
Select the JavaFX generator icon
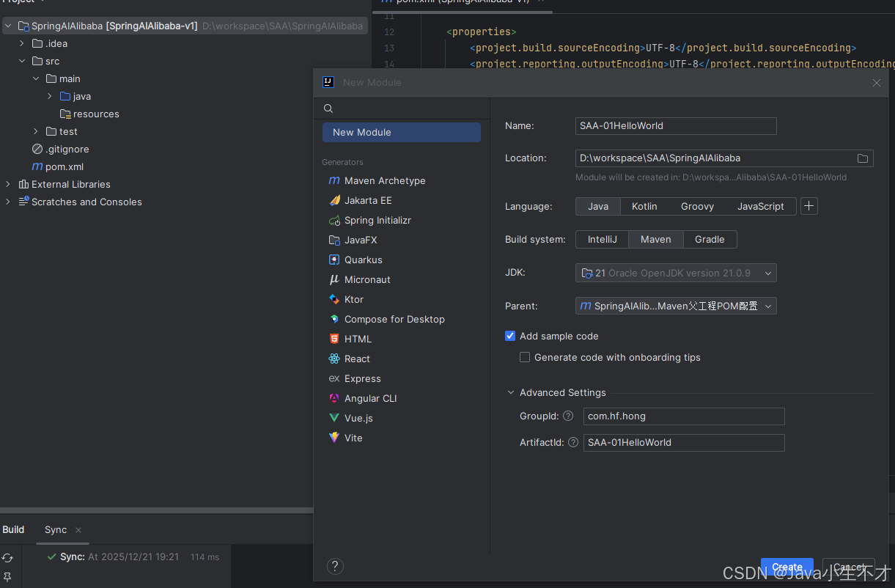(334, 240)
